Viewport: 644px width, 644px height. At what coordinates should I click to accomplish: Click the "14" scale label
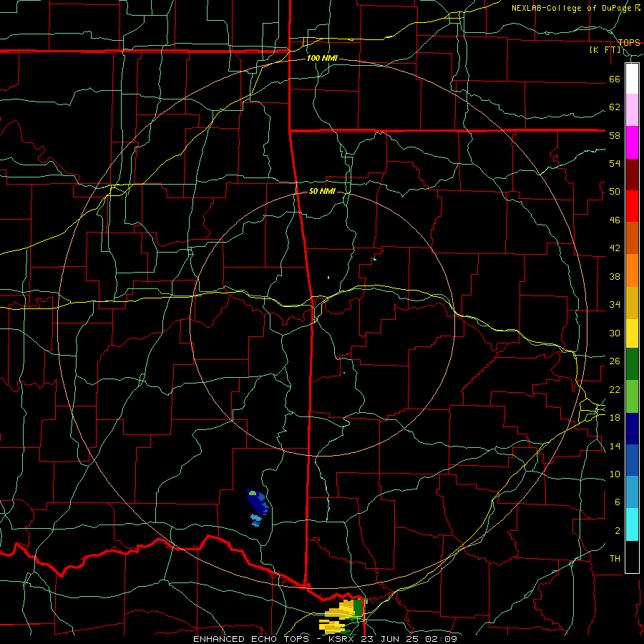pyautogui.click(x=615, y=446)
